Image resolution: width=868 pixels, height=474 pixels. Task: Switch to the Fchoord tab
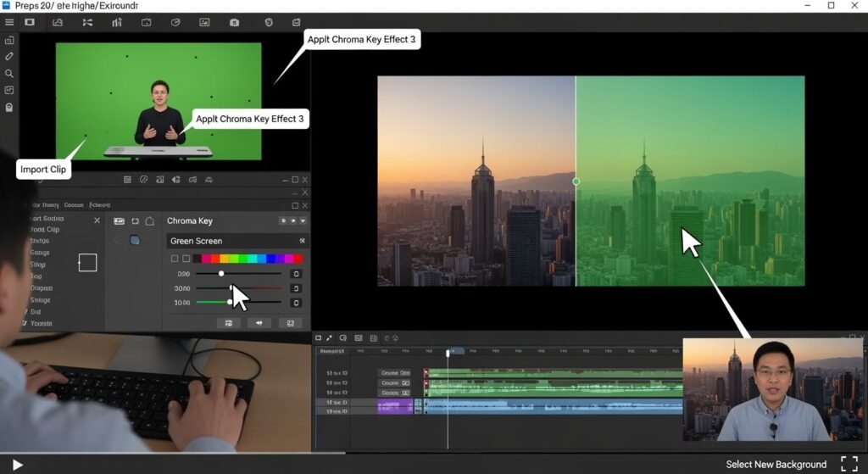[100, 205]
